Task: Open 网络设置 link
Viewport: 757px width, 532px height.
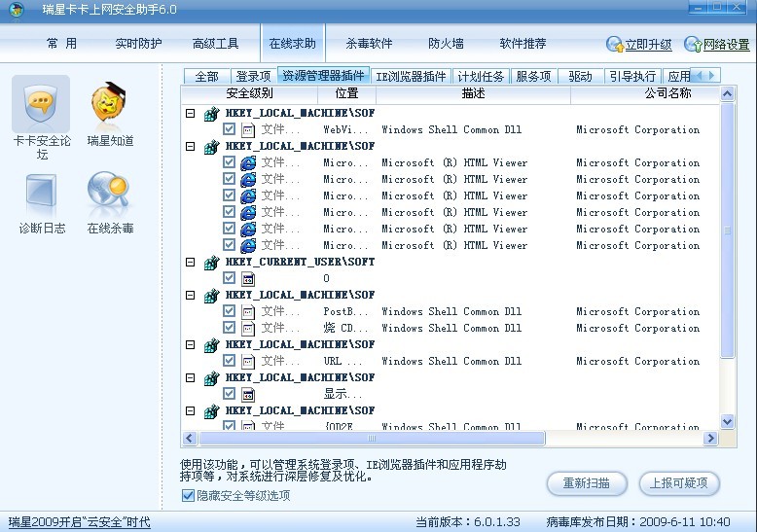Action: pyautogui.click(x=726, y=45)
